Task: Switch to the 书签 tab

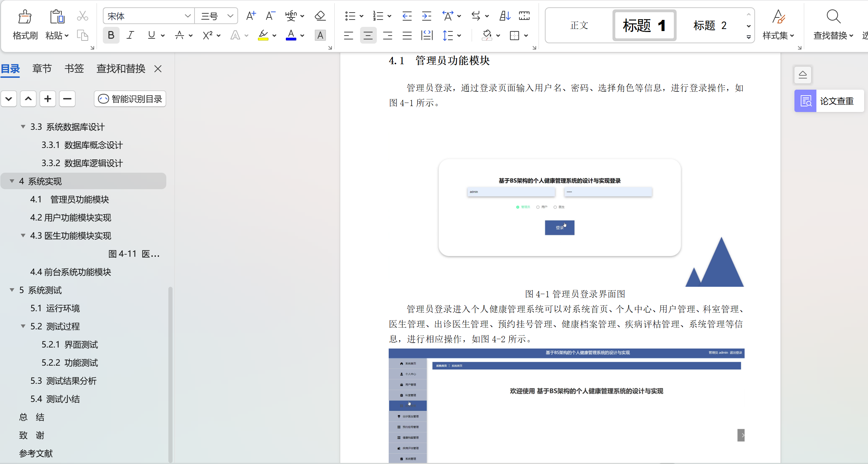Action: (74, 69)
